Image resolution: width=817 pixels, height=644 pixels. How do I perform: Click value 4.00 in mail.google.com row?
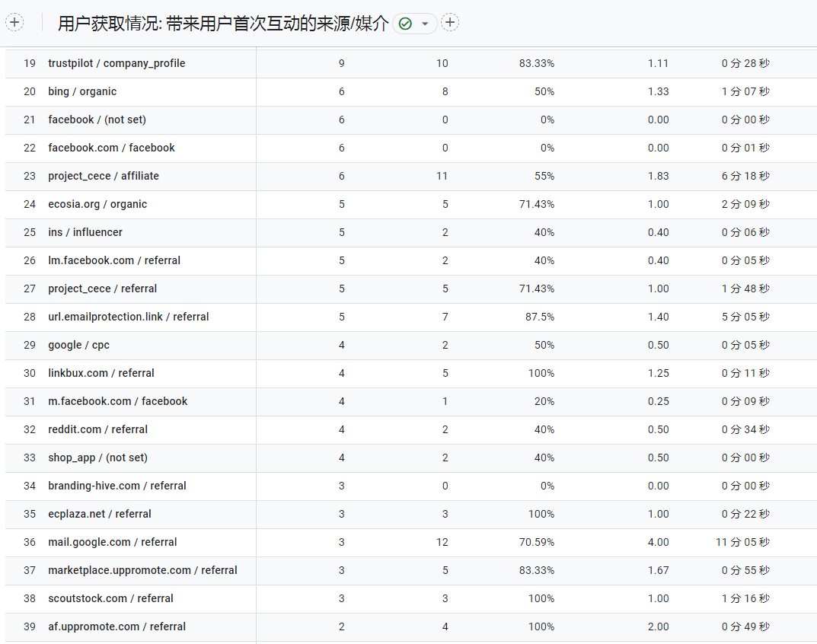pyautogui.click(x=658, y=541)
